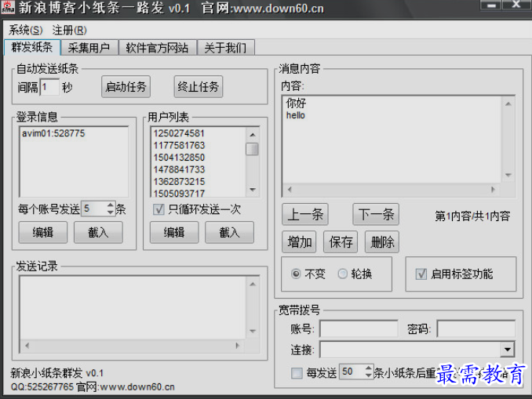Click the 宽带拨号 密码 input field
Screen dimensions: 532x399
point(476,328)
